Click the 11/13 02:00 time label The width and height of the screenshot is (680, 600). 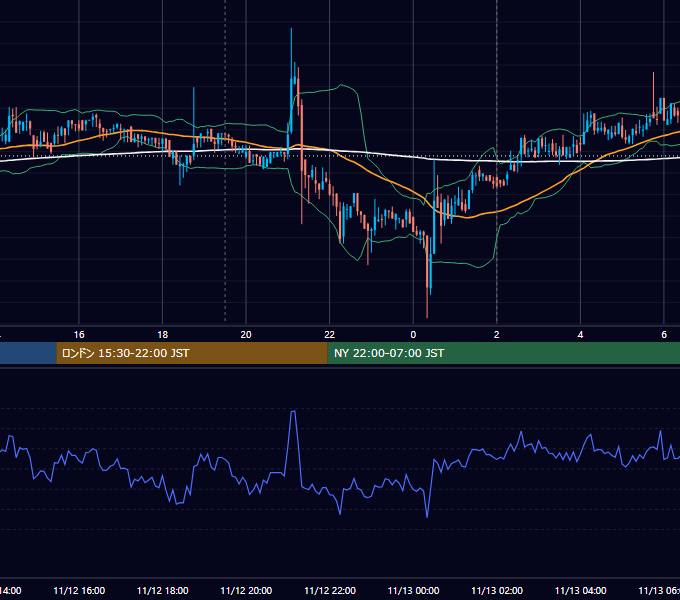click(497, 590)
